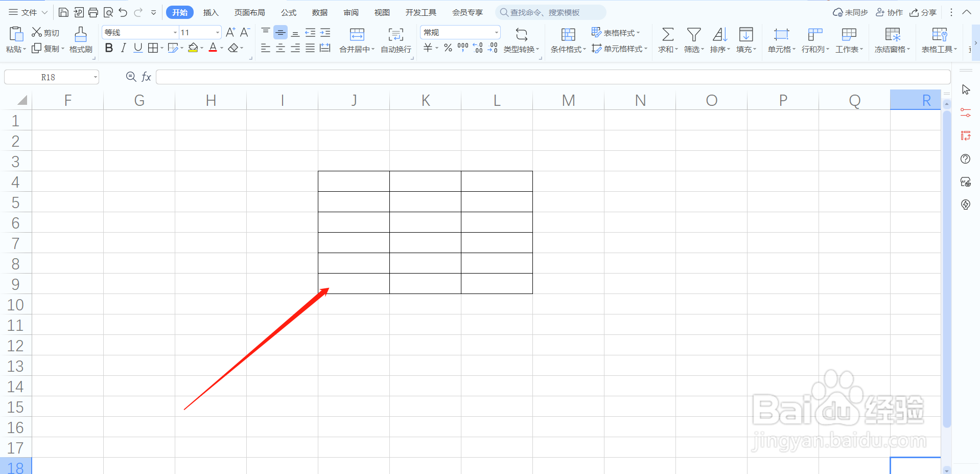Expand the 文件 menu arrow

[44, 12]
